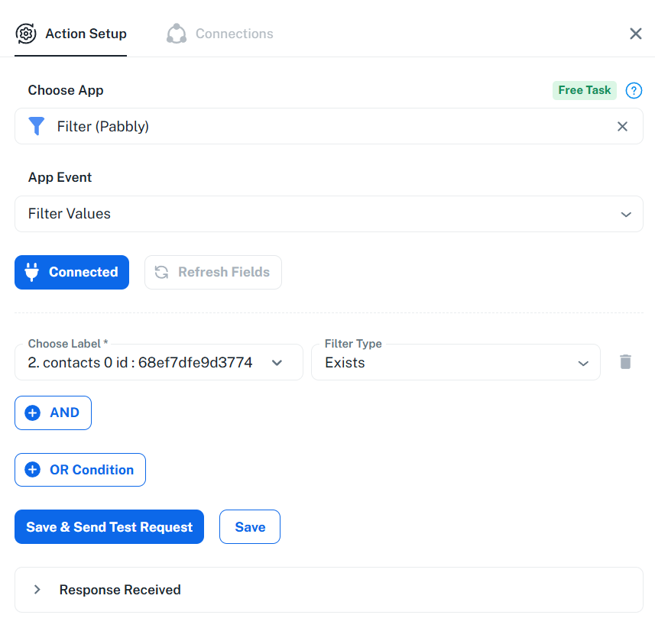Click the blue Filter funnel icon
The width and height of the screenshot is (655, 644).
[x=37, y=126]
